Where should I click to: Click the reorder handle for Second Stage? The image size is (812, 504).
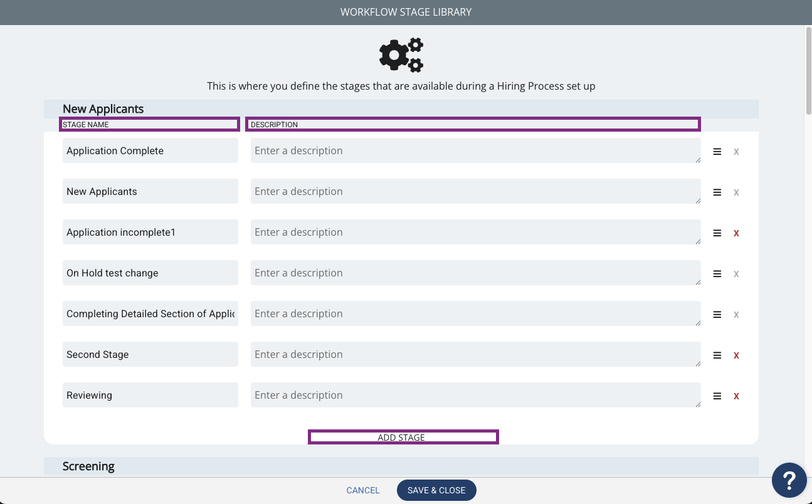(717, 355)
